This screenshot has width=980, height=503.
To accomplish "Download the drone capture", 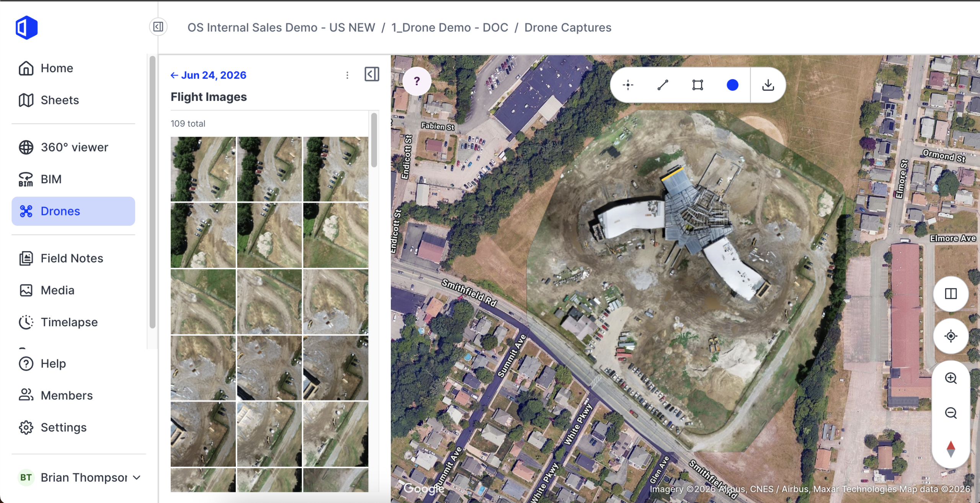I will [768, 85].
